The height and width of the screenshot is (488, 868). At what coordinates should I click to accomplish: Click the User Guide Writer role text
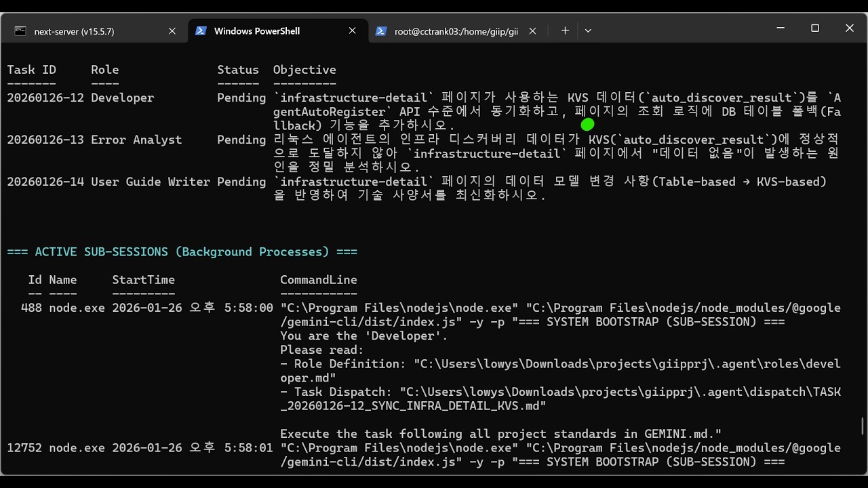click(x=151, y=182)
